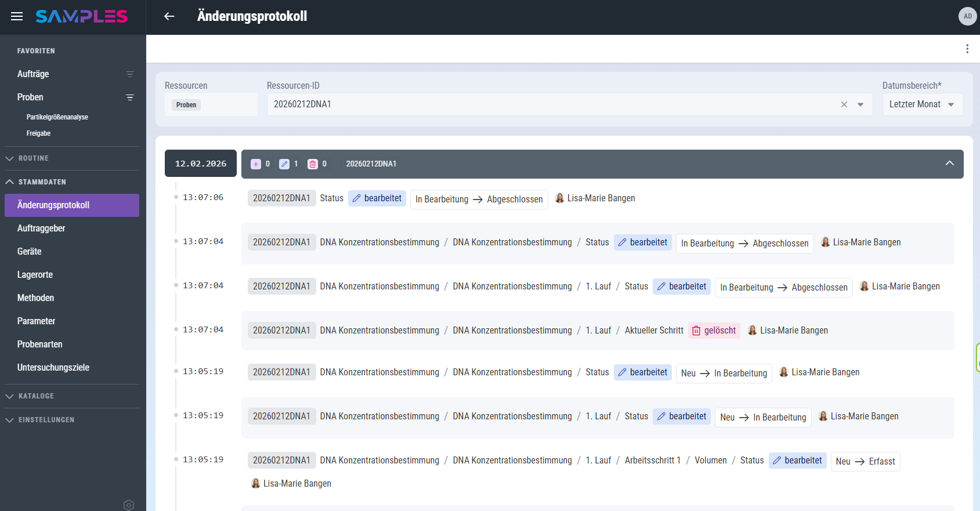This screenshot has width=980, height=511.
Task: Collapse the 12.02.2026 log group
Action: (949, 164)
